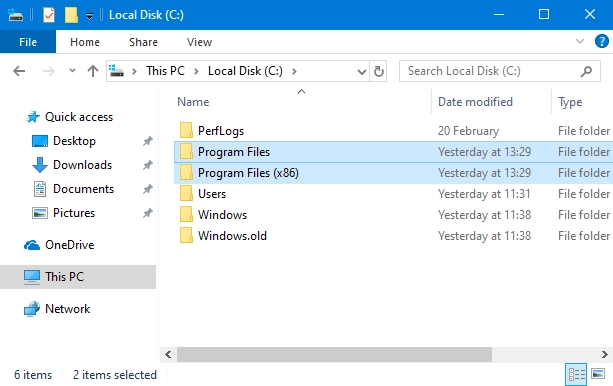Open the address bar history dropdown
The height and width of the screenshot is (386, 613).
point(362,72)
